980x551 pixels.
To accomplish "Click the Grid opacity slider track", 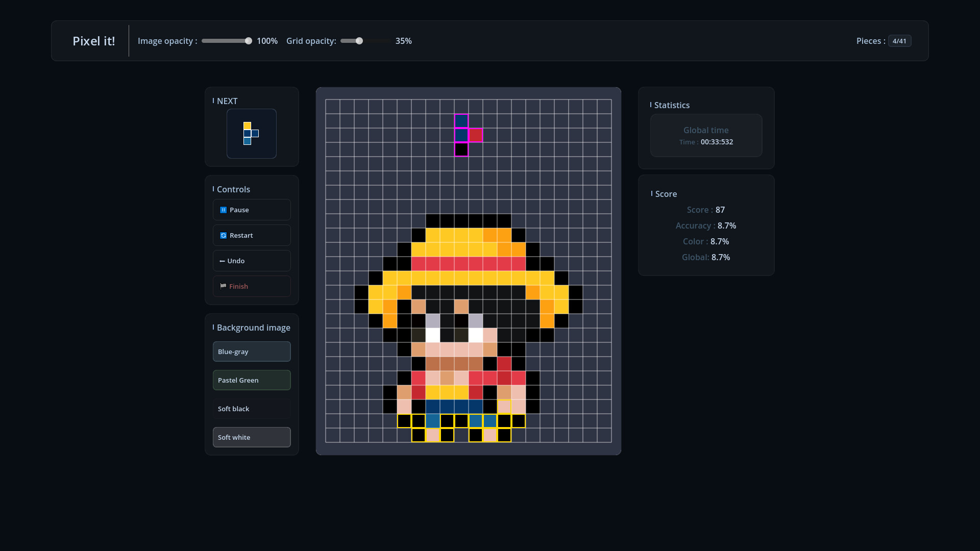I will coord(364,41).
